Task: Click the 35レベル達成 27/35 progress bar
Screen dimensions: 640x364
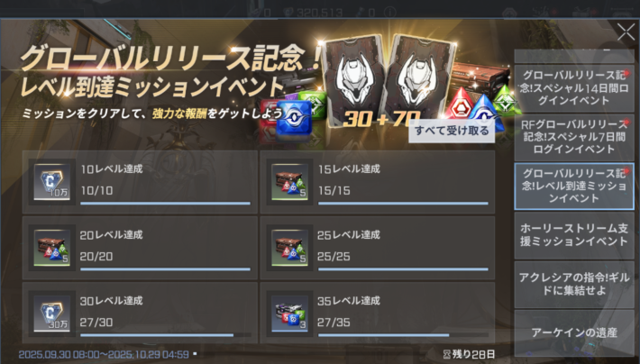Action: pos(403,335)
